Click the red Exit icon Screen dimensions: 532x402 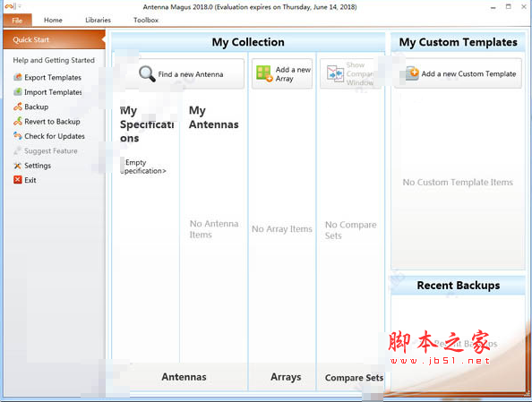(x=18, y=180)
